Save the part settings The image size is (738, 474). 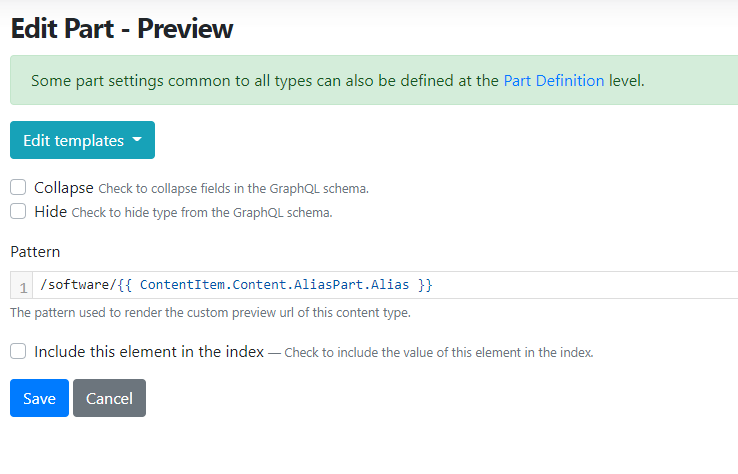coord(40,398)
